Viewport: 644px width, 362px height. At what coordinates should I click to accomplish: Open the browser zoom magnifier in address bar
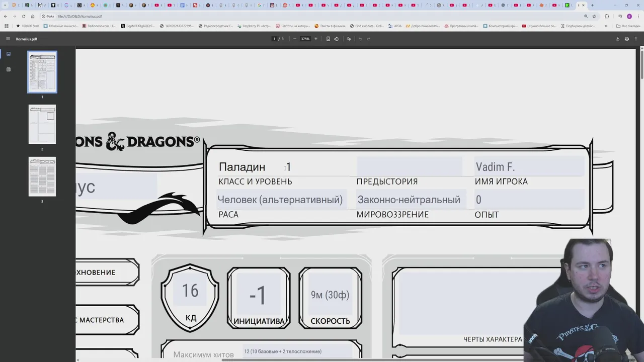click(x=586, y=16)
